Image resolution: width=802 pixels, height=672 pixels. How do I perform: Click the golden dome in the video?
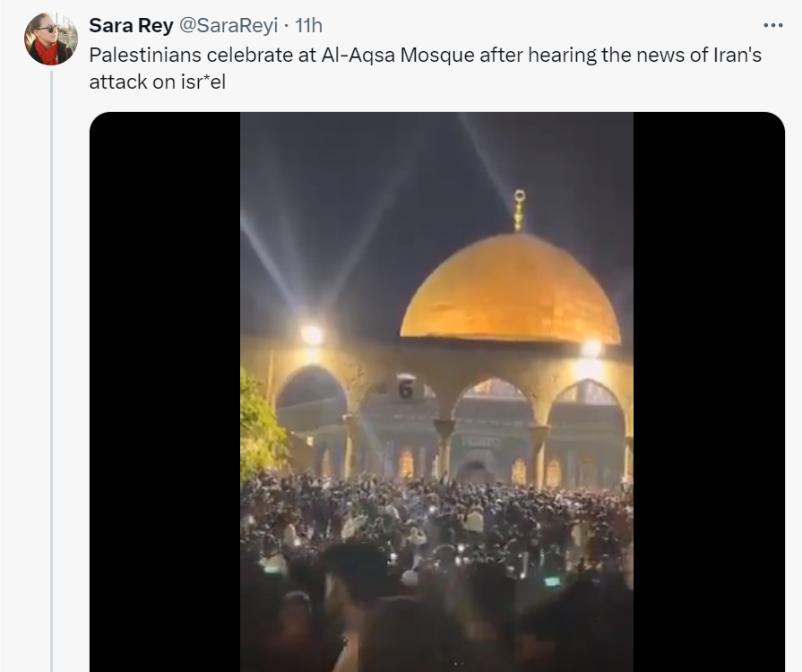[510, 289]
